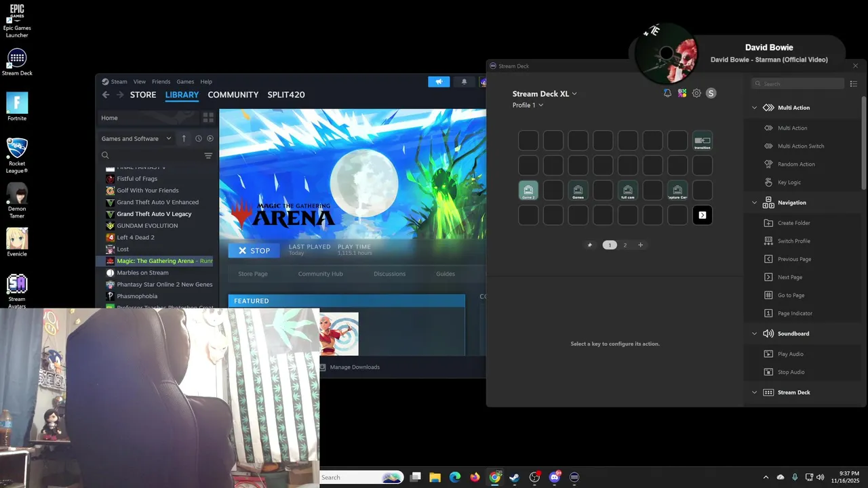Open the Profile 1 dropdown
Image resolution: width=868 pixels, height=488 pixels.
pyautogui.click(x=528, y=105)
